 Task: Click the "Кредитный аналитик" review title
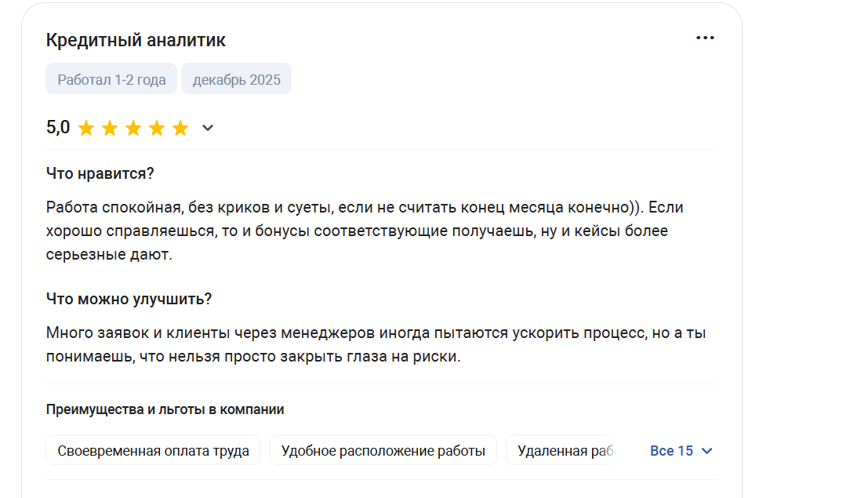coord(136,40)
